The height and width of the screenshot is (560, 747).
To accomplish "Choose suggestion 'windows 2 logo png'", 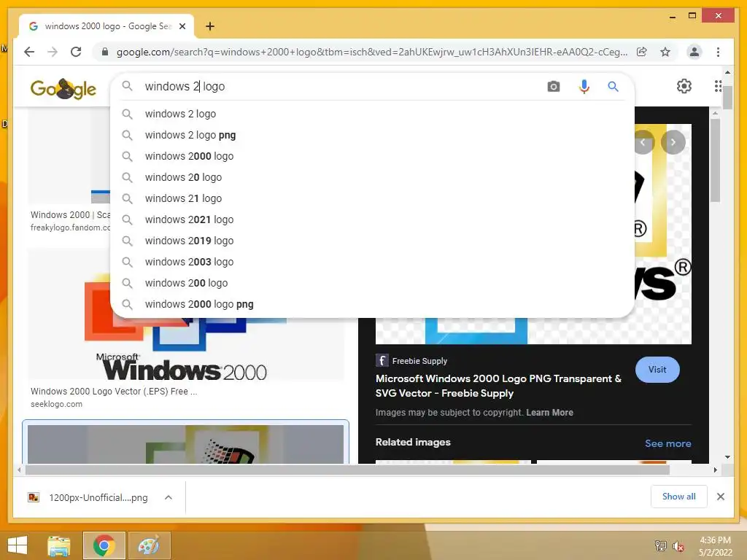I will [x=372, y=135].
